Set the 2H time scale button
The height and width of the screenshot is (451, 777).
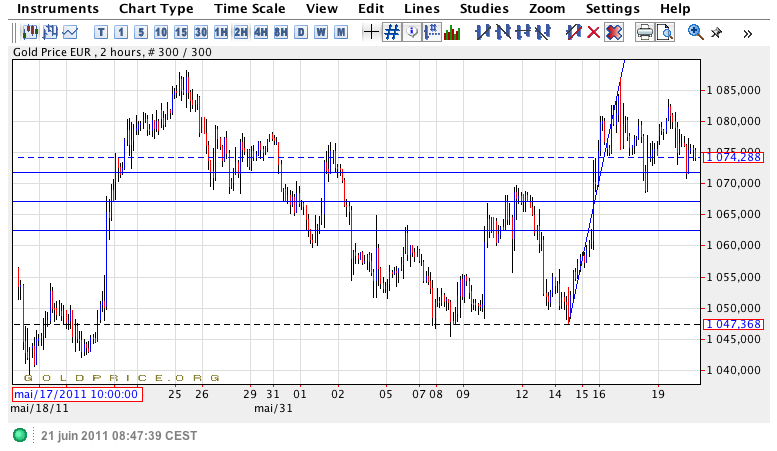(x=241, y=32)
